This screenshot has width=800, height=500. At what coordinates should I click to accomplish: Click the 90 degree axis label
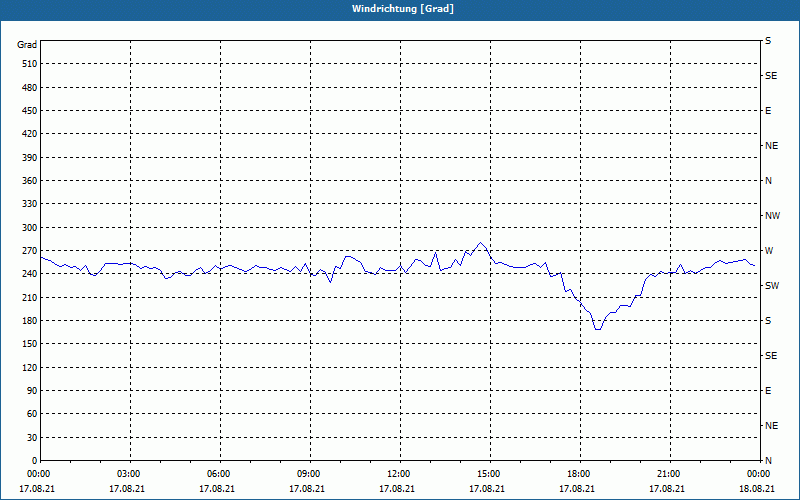[32, 391]
